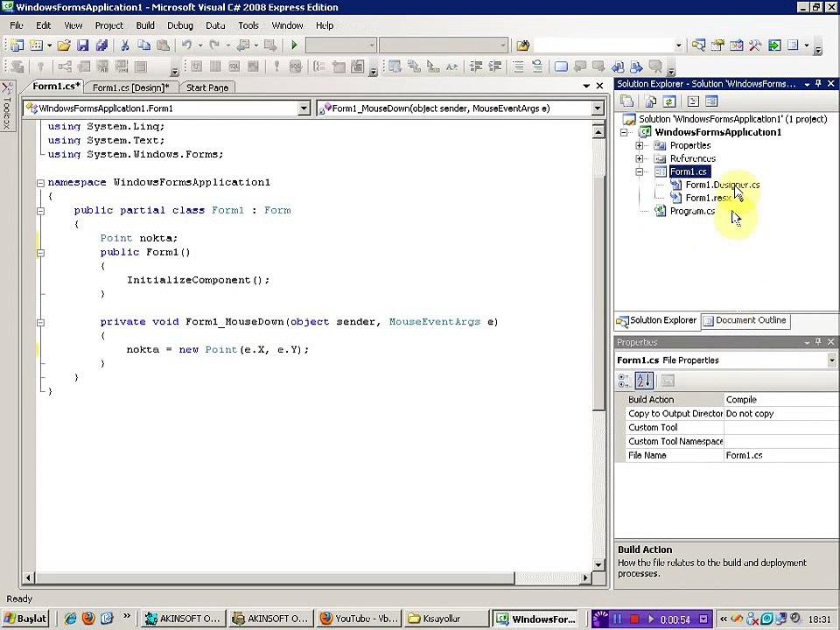The height and width of the screenshot is (630, 840).
Task: Open the Debug menu
Action: [x=180, y=25]
